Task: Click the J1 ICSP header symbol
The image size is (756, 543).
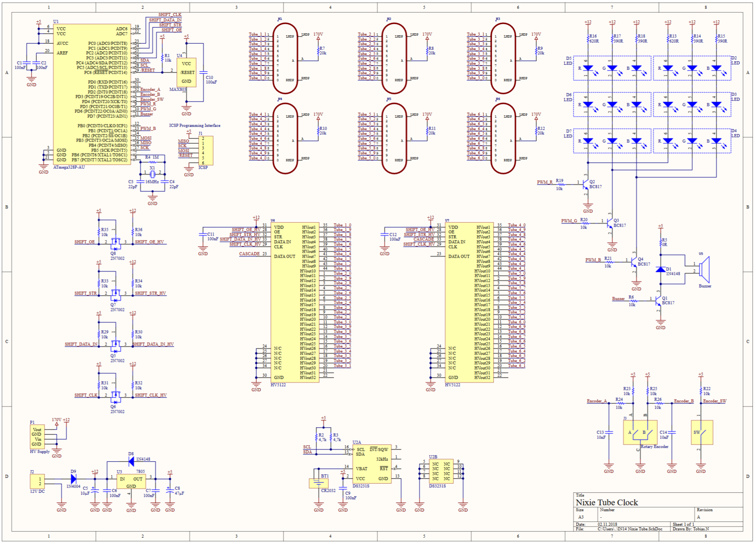Action: (x=205, y=150)
